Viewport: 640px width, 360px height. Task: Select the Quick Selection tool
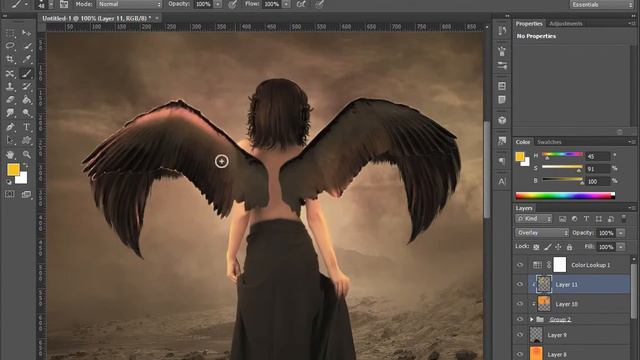click(x=27, y=46)
